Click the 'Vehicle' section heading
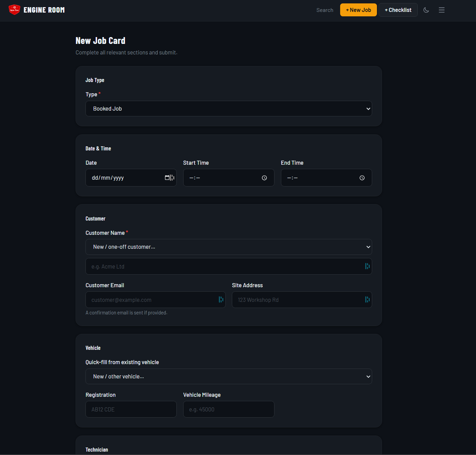Image resolution: width=476 pixels, height=455 pixels. [x=93, y=348]
